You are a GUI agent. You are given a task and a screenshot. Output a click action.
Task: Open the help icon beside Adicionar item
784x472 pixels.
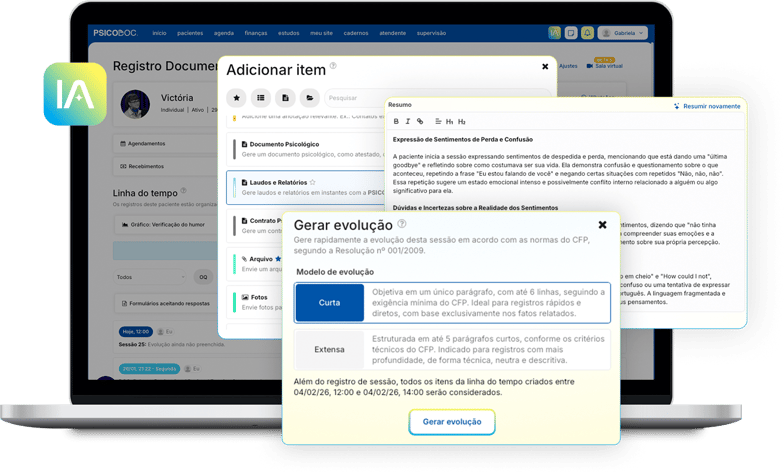pos(333,66)
